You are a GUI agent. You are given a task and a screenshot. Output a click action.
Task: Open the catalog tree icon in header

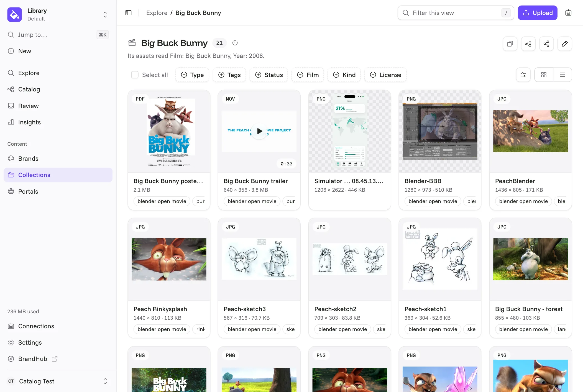(528, 44)
